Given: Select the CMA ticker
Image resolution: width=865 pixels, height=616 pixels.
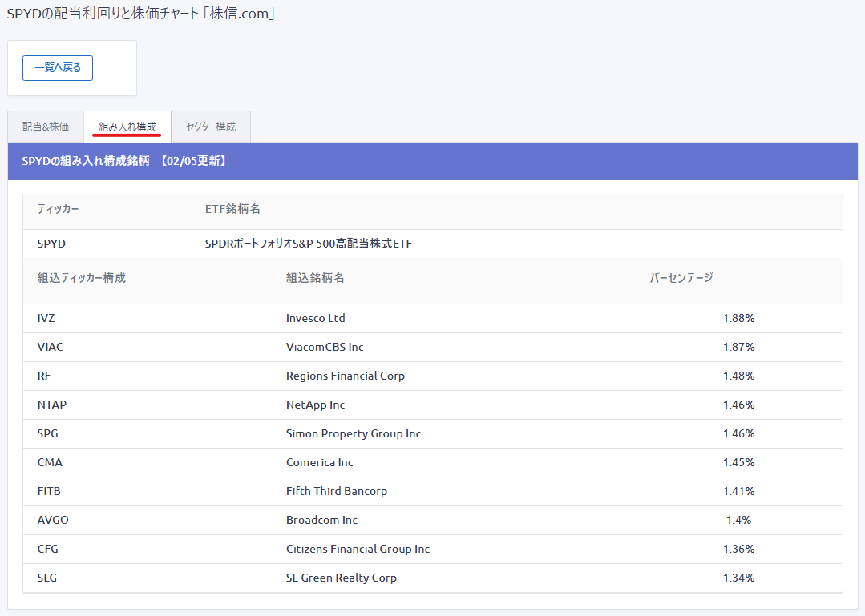Looking at the screenshot, I should [x=50, y=462].
